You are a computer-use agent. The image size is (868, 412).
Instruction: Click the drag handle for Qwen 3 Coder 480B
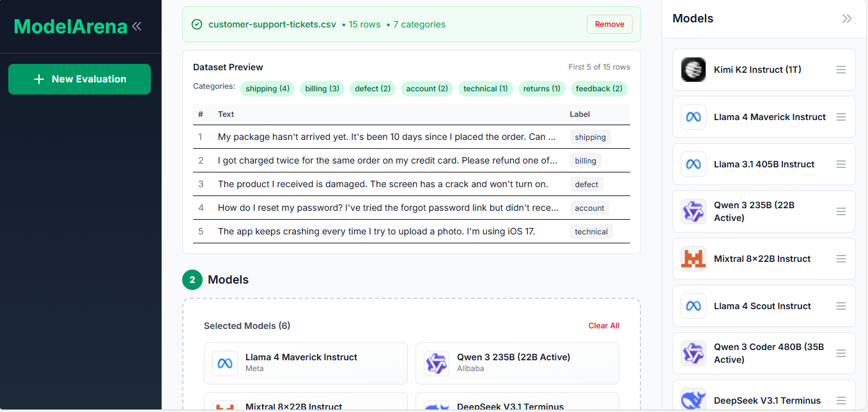[x=841, y=353]
